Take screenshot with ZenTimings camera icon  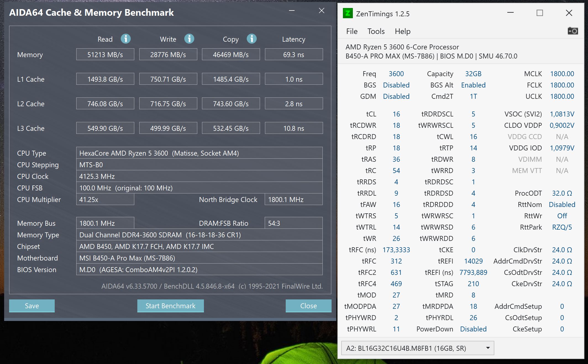[573, 31]
